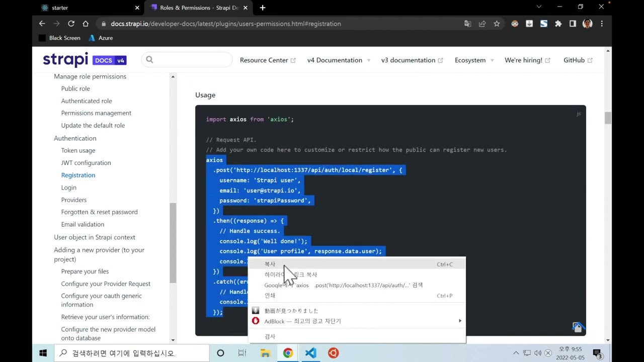The image size is (644, 362).
Task: Click the 動画が見つかりました menu entry
Action: coord(357,311)
